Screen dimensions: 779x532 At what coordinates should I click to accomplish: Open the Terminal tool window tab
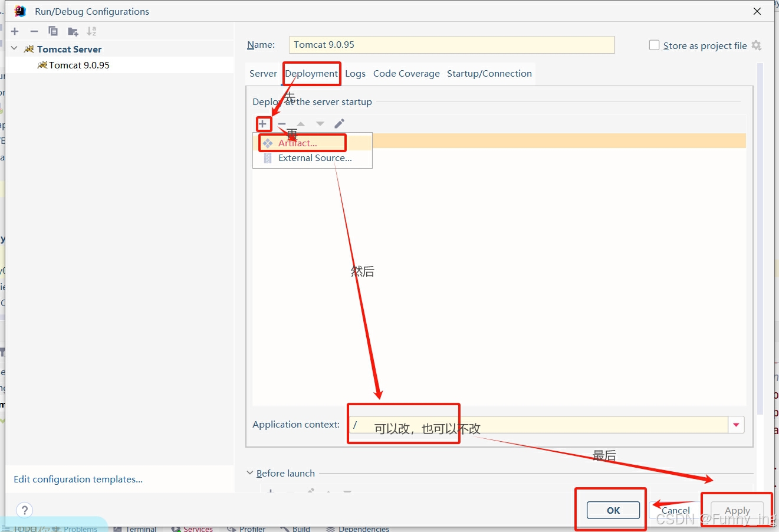[136, 529]
